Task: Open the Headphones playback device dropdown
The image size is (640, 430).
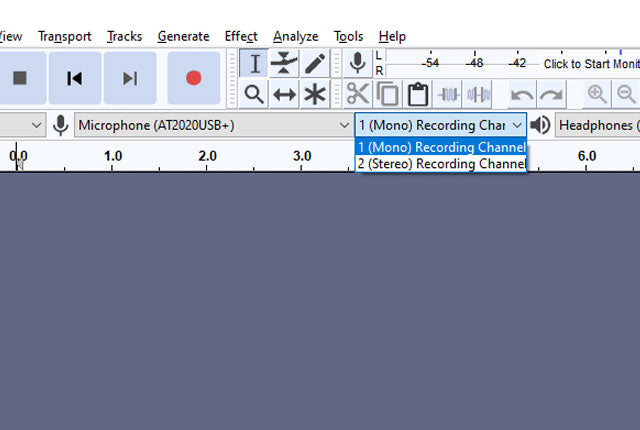Action: coord(597,125)
